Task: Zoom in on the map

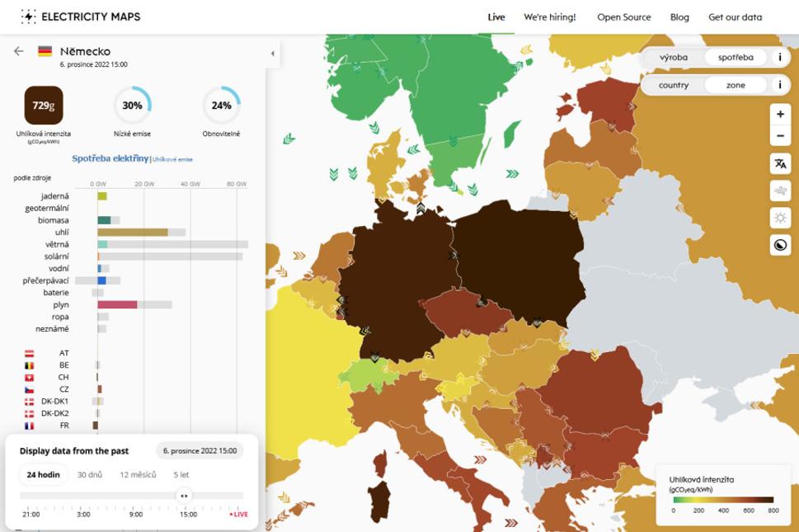Action: [780, 114]
